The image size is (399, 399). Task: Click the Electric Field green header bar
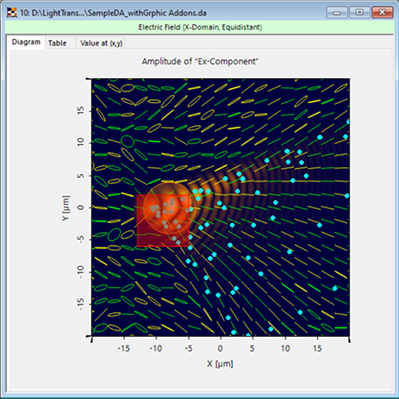pyautogui.click(x=200, y=27)
